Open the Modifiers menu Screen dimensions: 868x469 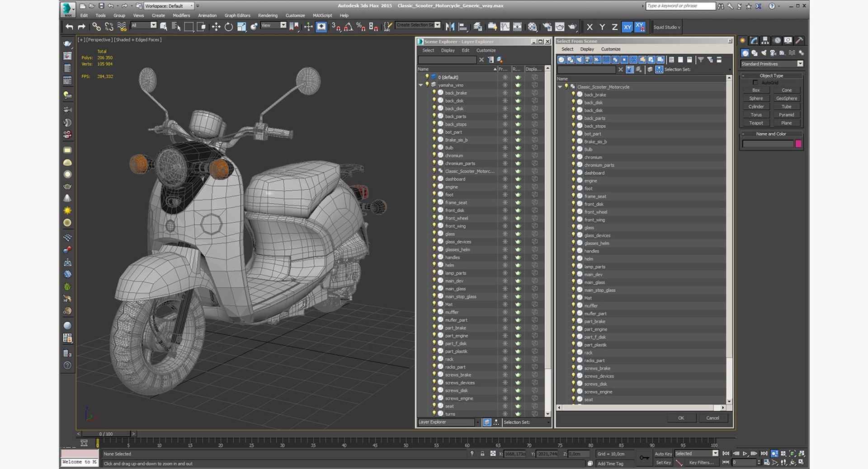point(181,15)
